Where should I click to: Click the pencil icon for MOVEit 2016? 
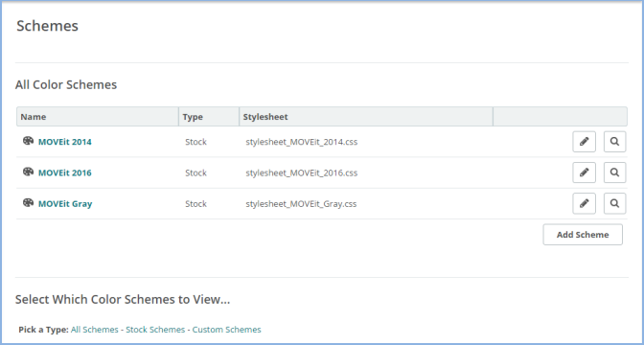pyautogui.click(x=584, y=172)
